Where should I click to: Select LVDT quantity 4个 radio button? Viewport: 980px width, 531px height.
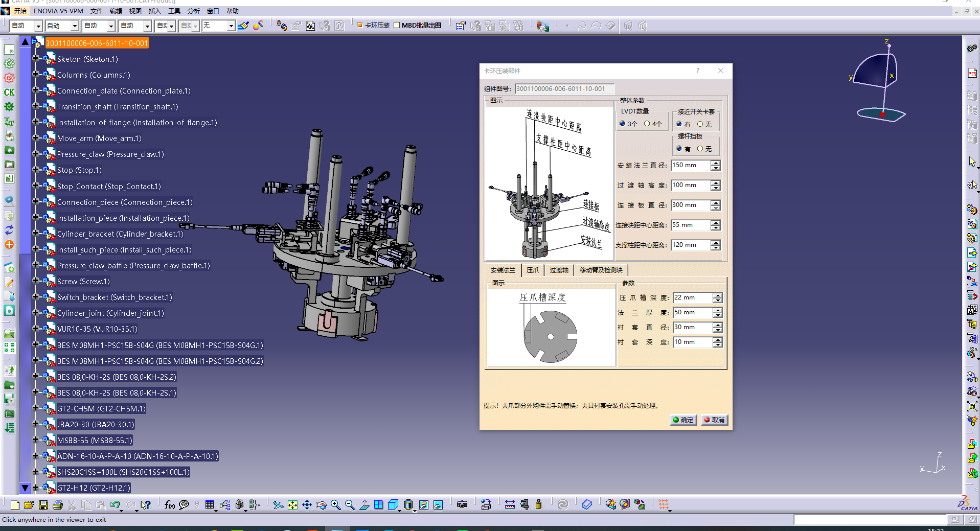click(x=647, y=124)
